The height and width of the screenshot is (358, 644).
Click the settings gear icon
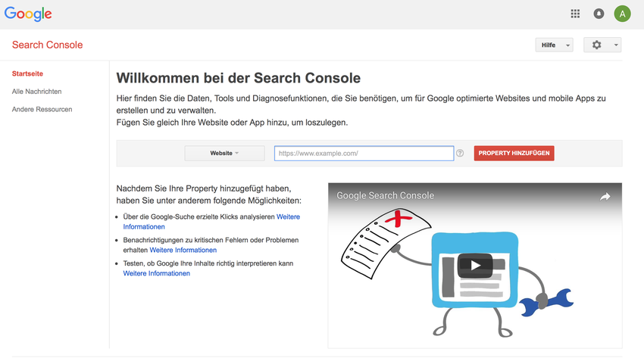[x=597, y=45]
